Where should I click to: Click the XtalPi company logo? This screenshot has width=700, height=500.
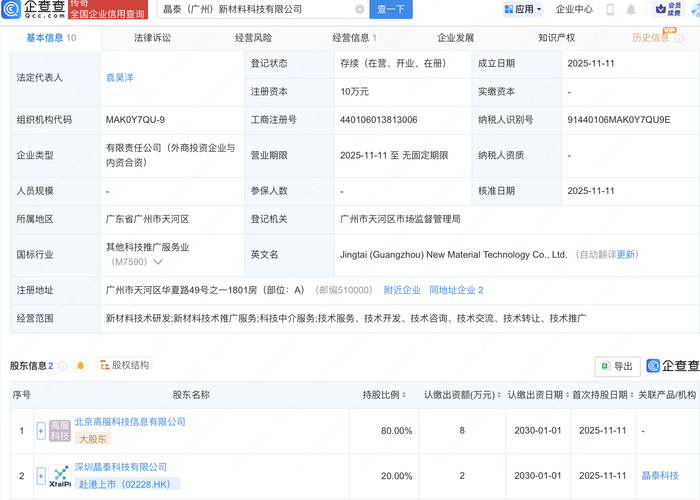(60, 475)
